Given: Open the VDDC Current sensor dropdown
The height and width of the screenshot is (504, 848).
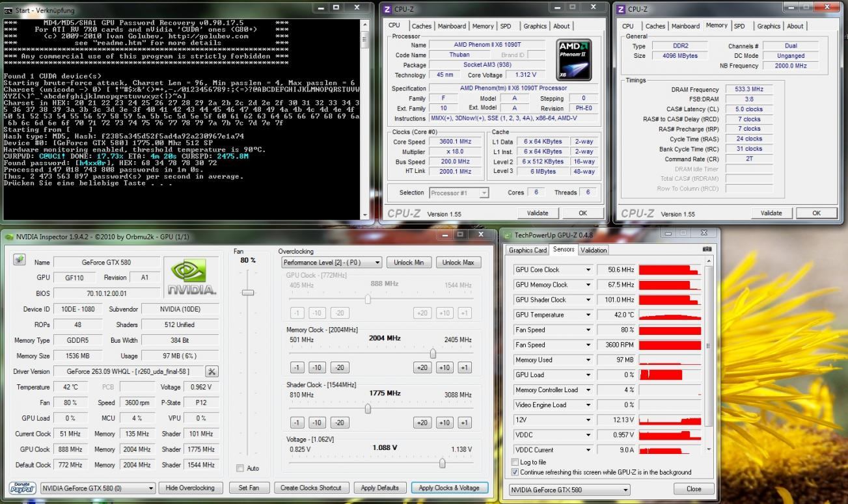Looking at the screenshot, I should [588, 450].
